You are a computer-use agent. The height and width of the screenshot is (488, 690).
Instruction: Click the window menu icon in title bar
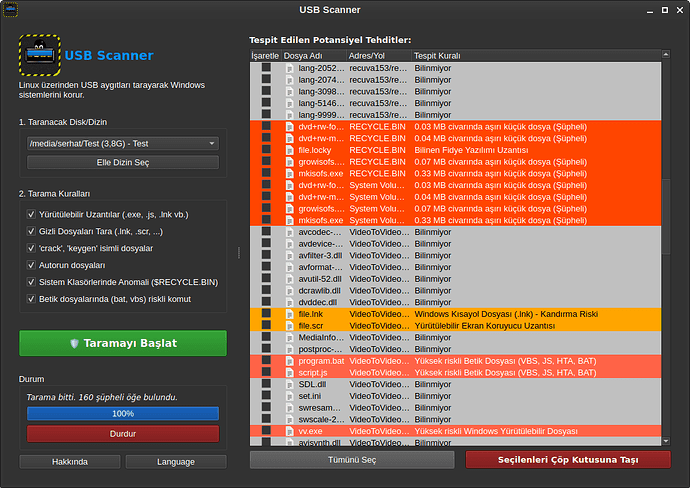pos(11,10)
